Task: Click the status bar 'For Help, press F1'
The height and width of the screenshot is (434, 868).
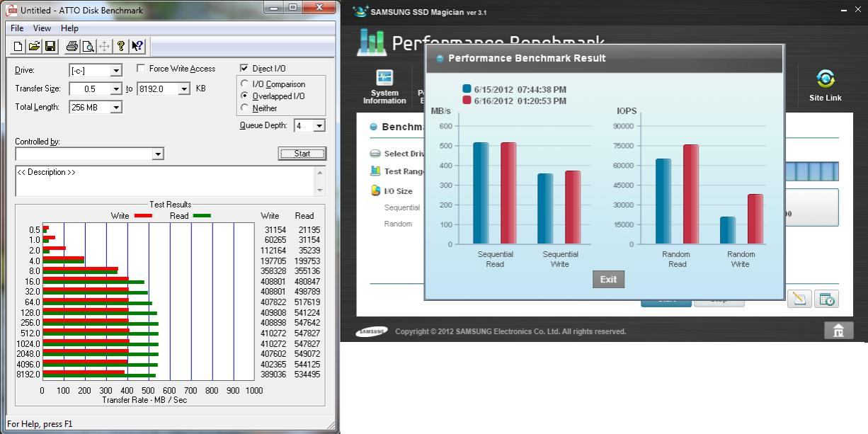Action: point(40,424)
